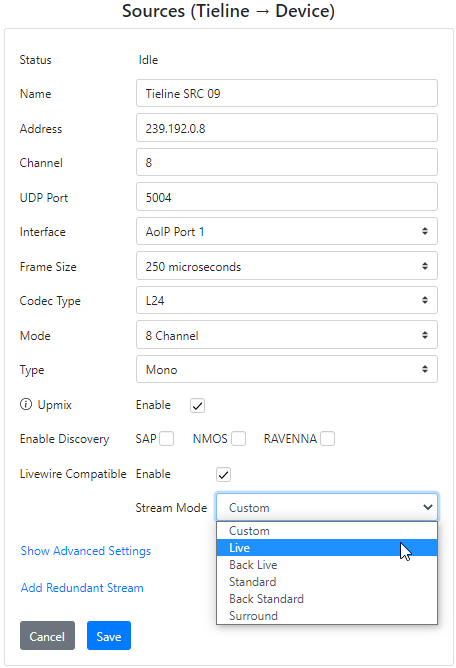Choose Standard stream mode

(327, 582)
